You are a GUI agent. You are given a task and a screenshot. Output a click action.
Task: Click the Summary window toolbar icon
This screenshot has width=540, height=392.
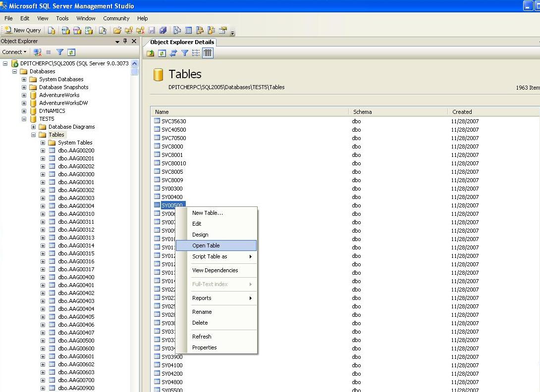coord(188,30)
